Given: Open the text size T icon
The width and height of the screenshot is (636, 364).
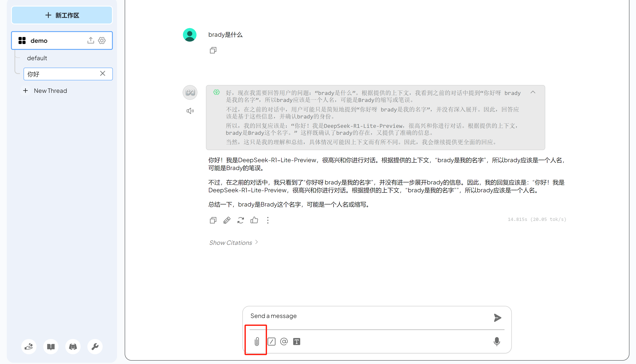Looking at the screenshot, I should click(x=297, y=342).
